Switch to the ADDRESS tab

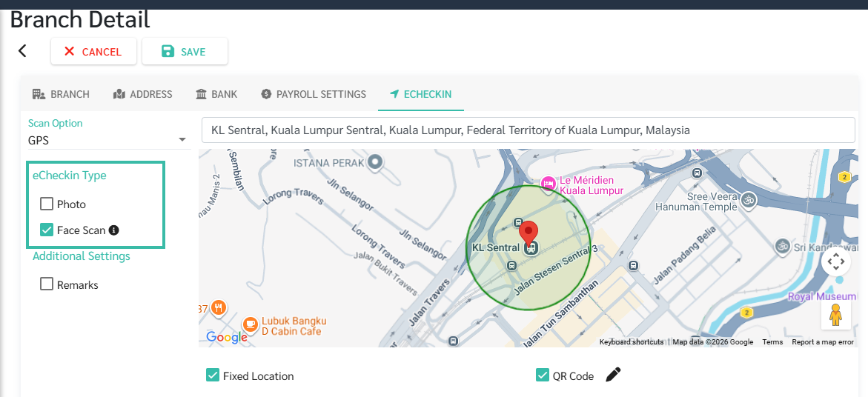143,94
